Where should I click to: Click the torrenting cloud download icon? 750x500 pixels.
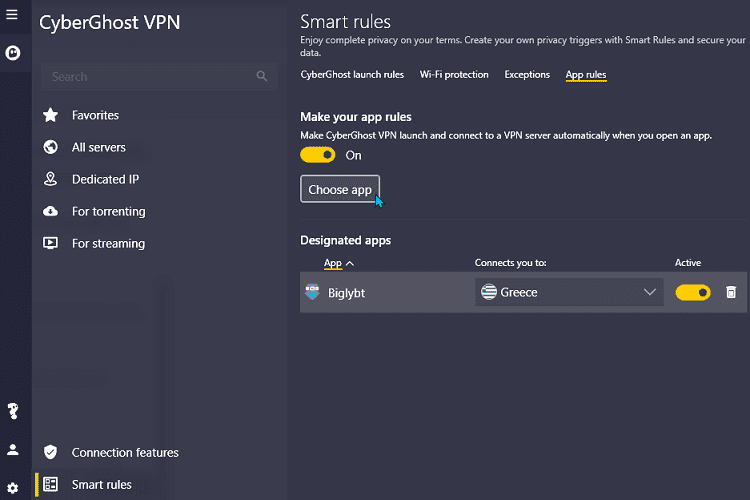pos(50,211)
